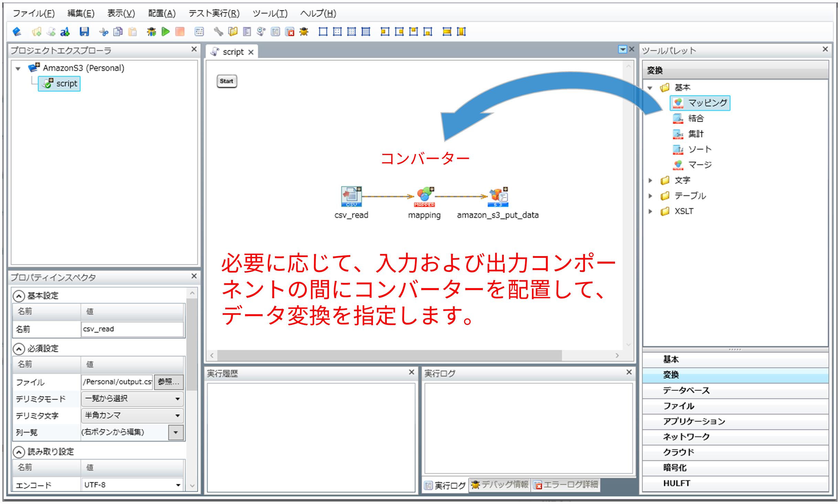Switch to the デバッグ情報 tab
This screenshot has height=504, width=840.
(500, 485)
